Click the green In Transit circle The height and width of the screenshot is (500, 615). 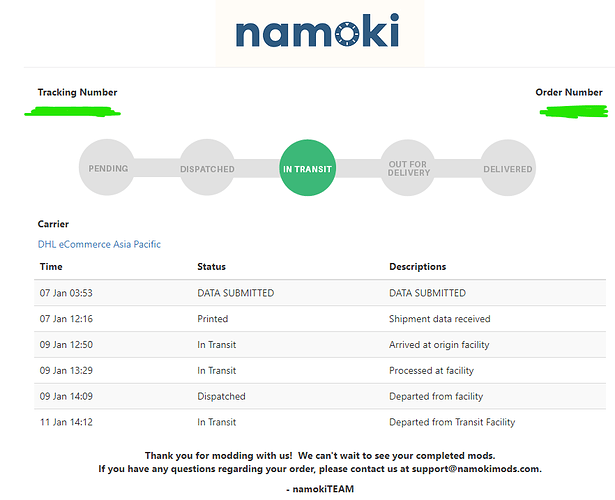pyautogui.click(x=308, y=168)
